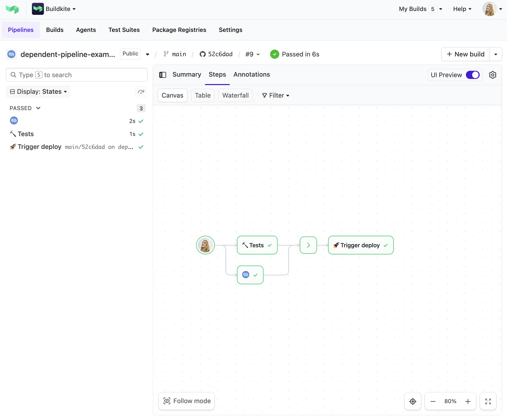Image resolution: width=507 pixels, height=420 pixels.
Task: Focus the step search field
Action: pos(77,75)
